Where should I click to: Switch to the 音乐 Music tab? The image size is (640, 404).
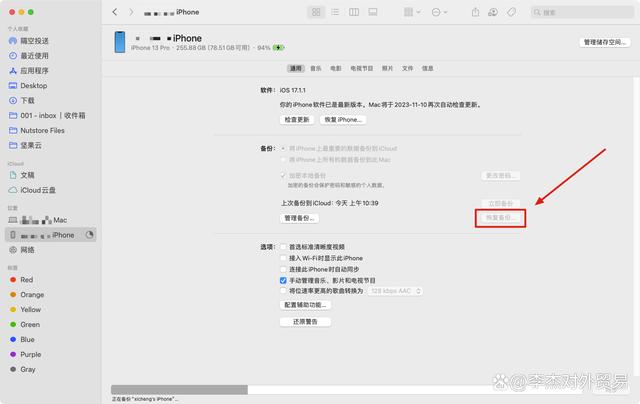click(316, 68)
